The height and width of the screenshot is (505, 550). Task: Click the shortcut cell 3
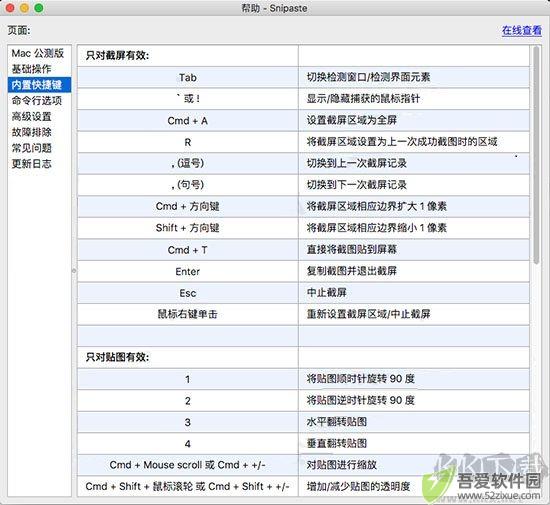(188, 422)
